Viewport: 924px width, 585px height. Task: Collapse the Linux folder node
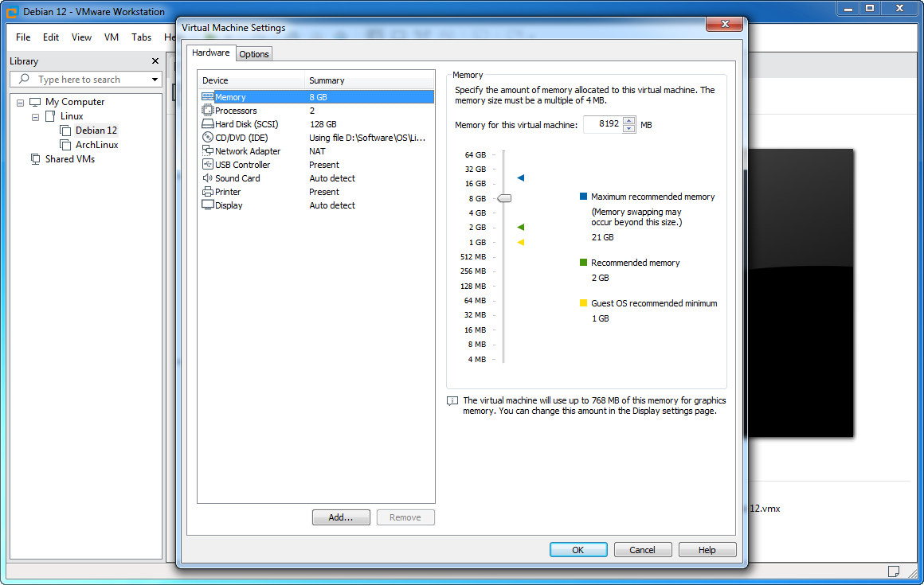(35, 117)
